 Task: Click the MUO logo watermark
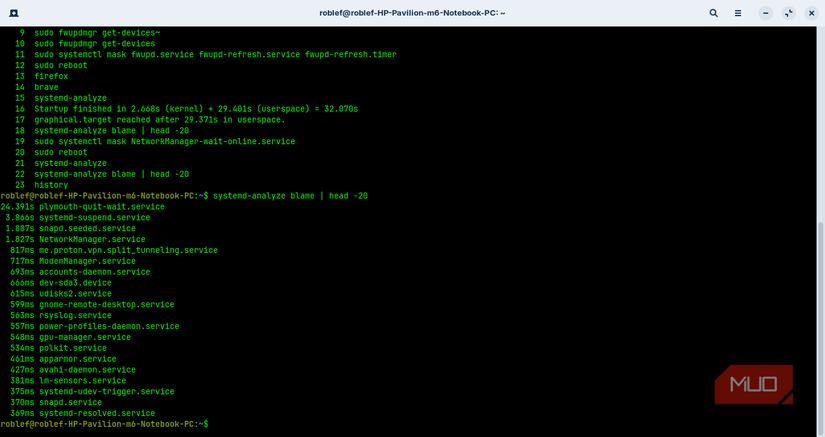pos(753,384)
